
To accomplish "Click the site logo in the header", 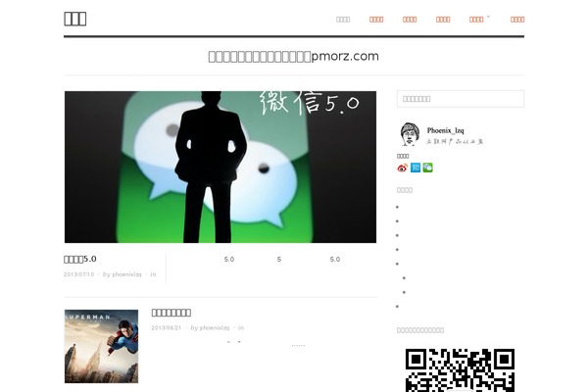I will pos(75,19).
